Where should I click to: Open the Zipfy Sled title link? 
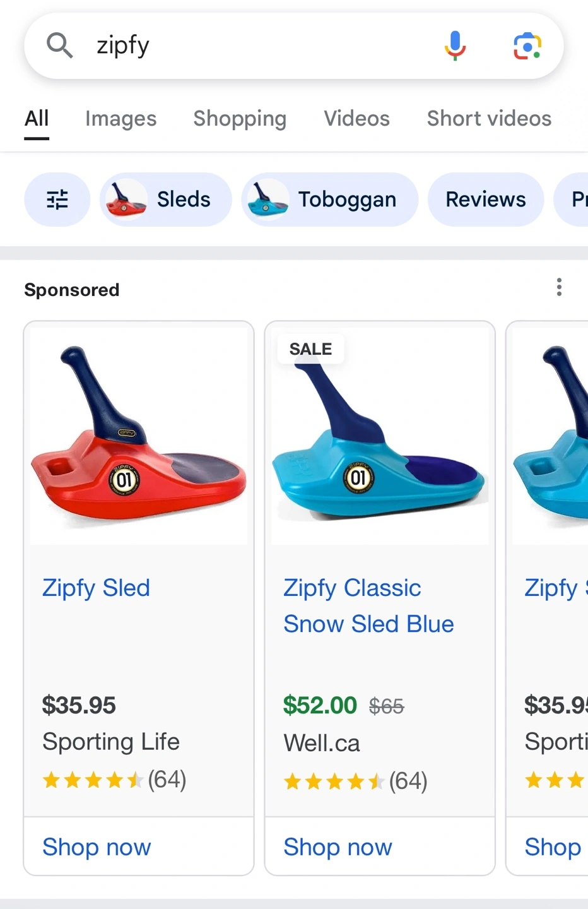tap(96, 588)
